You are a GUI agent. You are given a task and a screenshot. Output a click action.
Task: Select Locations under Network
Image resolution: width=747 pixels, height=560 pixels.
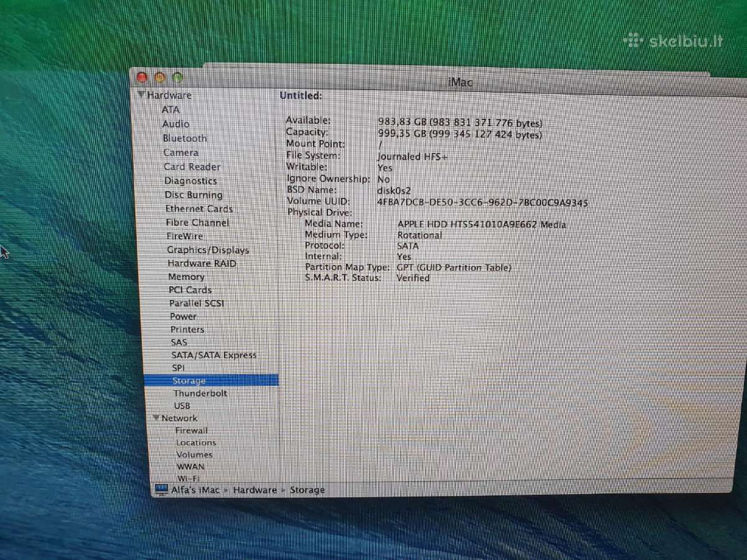[x=196, y=442]
